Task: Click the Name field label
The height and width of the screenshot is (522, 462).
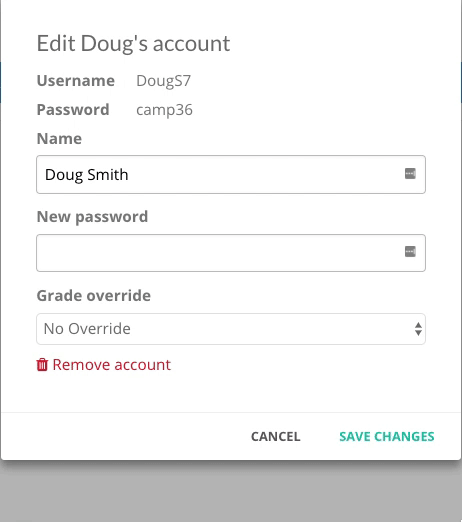Action: tap(59, 139)
